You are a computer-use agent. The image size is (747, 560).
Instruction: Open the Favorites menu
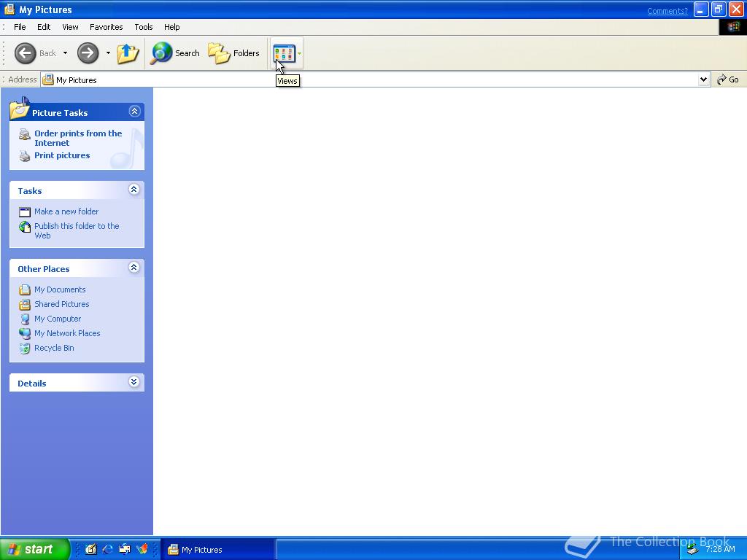107,27
